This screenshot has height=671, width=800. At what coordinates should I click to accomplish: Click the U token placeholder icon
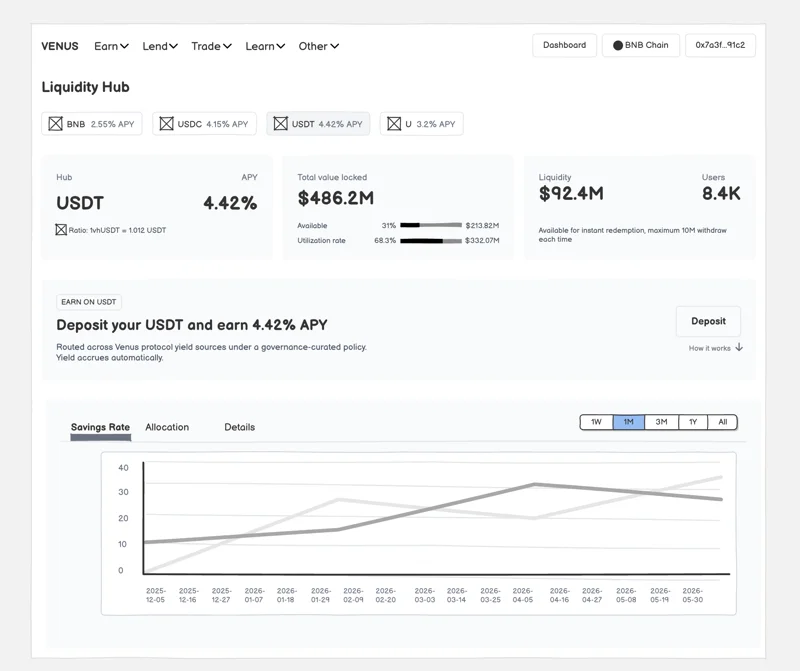click(x=394, y=123)
